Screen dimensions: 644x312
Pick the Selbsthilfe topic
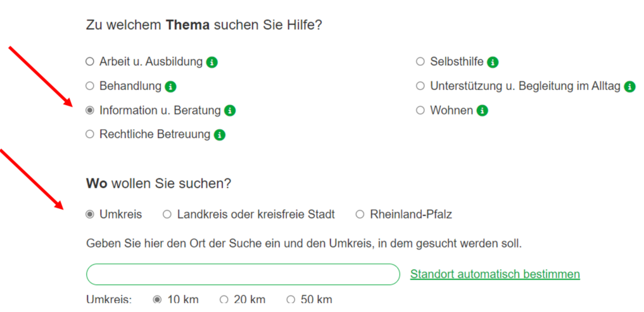click(420, 62)
